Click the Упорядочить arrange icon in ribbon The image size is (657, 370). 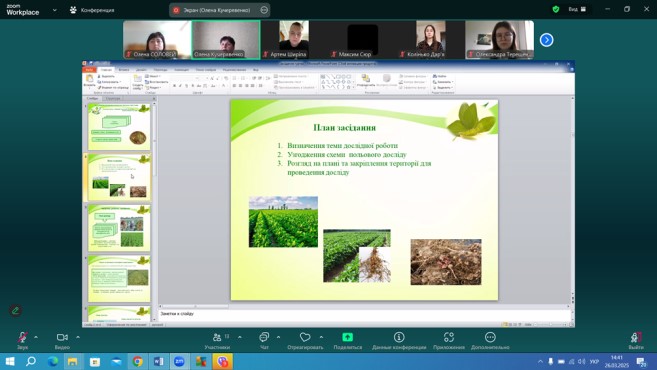366,79
